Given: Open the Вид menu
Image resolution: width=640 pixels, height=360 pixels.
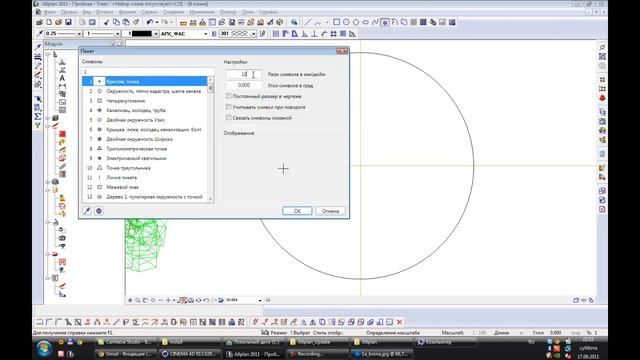Looking at the screenshot, I should 87,12.
